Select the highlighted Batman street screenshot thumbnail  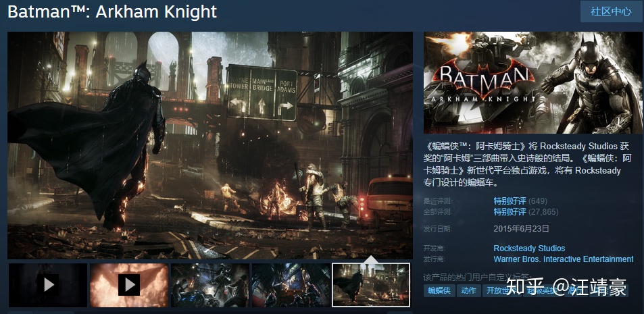pyautogui.click(x=371, y=285)
